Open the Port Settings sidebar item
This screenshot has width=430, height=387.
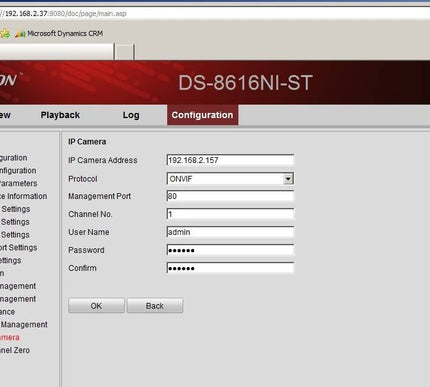(x=18, y=248)
